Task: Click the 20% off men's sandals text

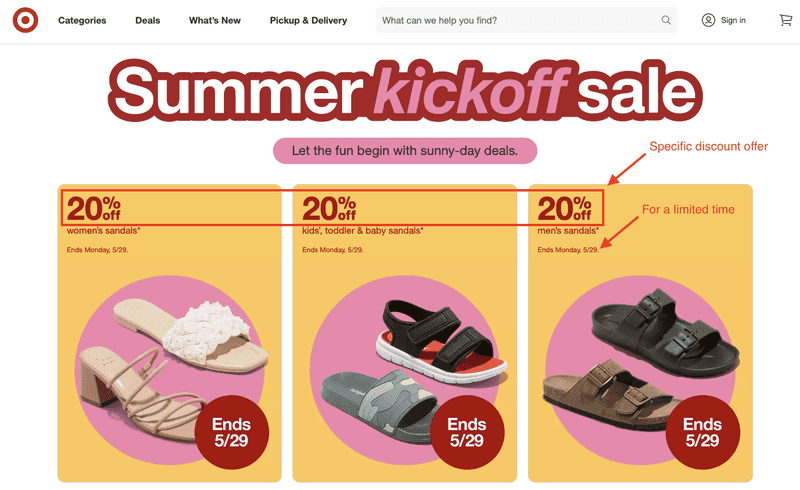Action: click(568, 215)
